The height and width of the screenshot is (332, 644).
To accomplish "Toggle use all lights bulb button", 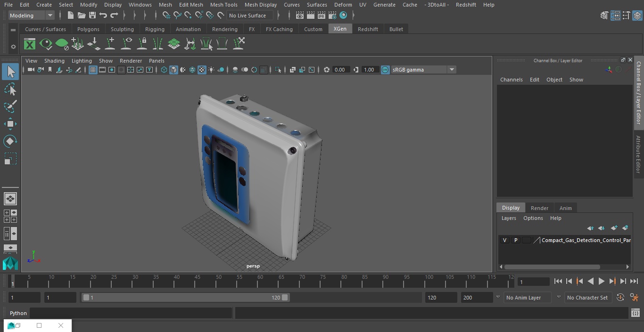I will coord(211,70).
